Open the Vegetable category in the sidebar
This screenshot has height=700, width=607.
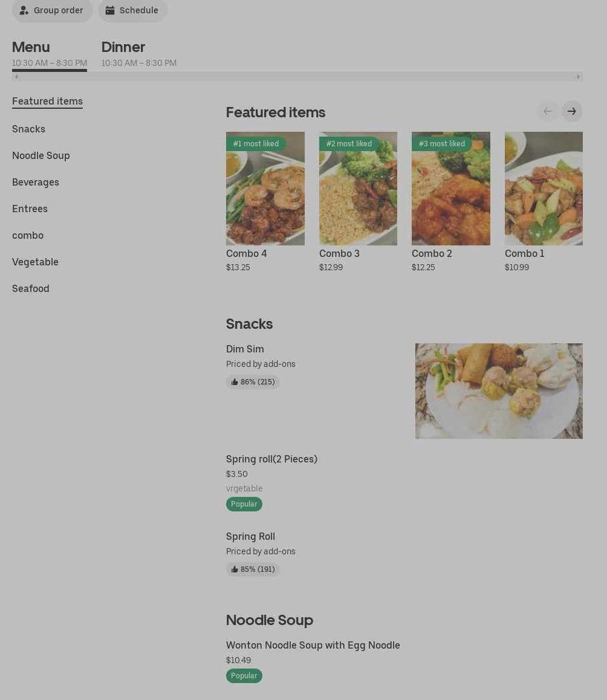click(x=35, y=262)
